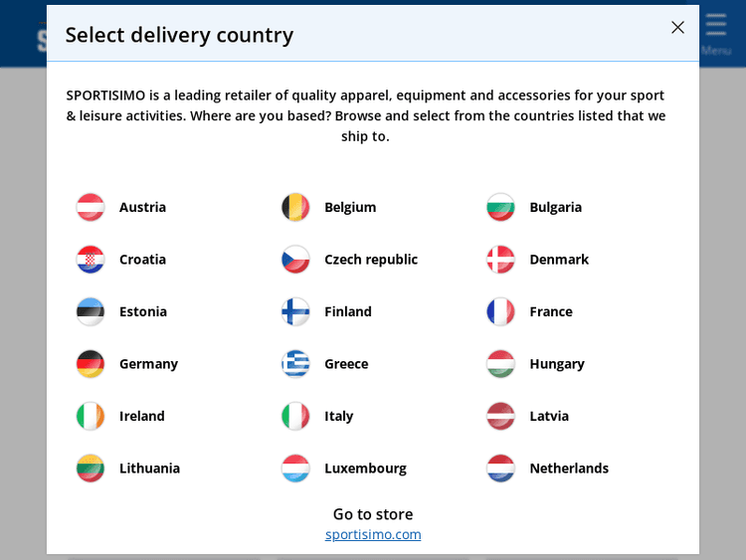Close the Select delivery country dialog
746x560 pixels.
click(x=677, y=28)
